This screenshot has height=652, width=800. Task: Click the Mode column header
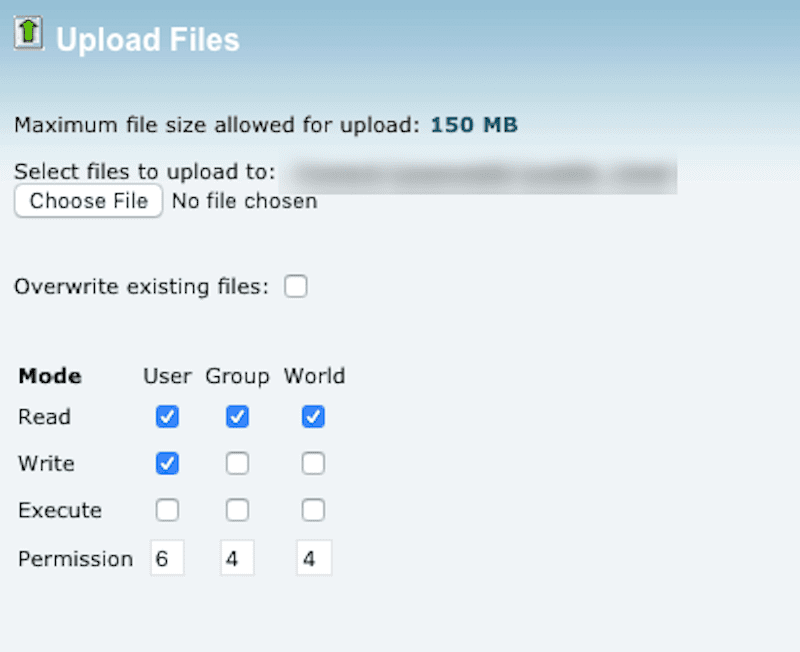point(49,376)
